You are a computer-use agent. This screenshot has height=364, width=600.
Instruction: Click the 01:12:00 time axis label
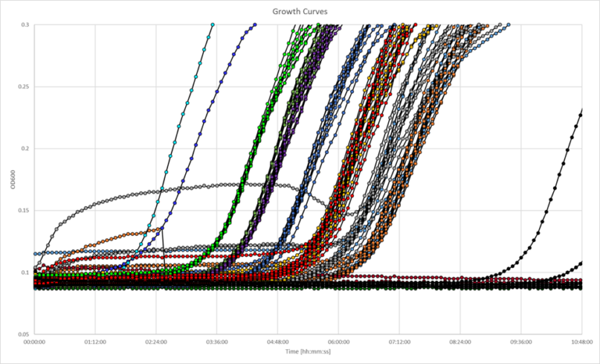[95, 342]
